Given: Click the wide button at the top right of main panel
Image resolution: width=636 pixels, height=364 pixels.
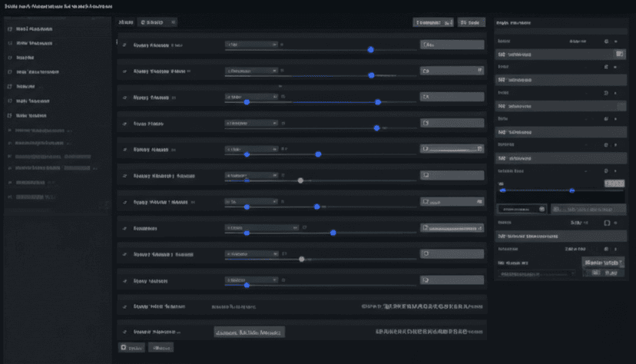Looking at the screenshot, I should point(432,22).
